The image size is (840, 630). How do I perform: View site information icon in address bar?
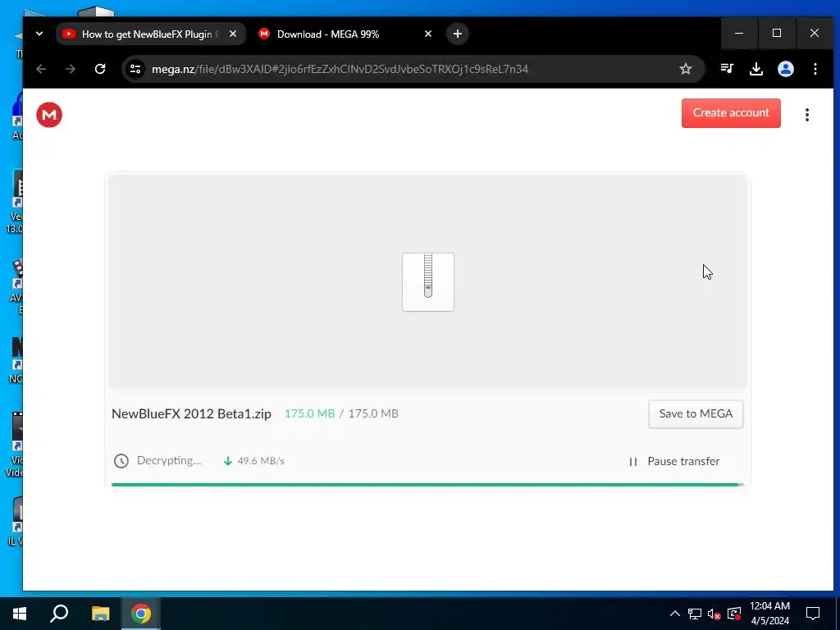click(x=135, y=69)
